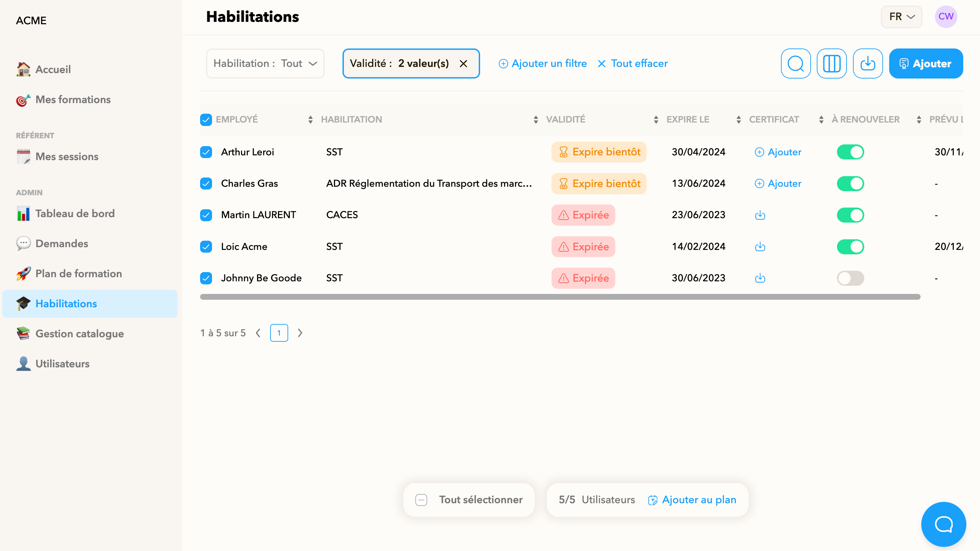Remove the Validité filter with X
980x551 pixels.
pyautogui.click(x=463, y=63)
